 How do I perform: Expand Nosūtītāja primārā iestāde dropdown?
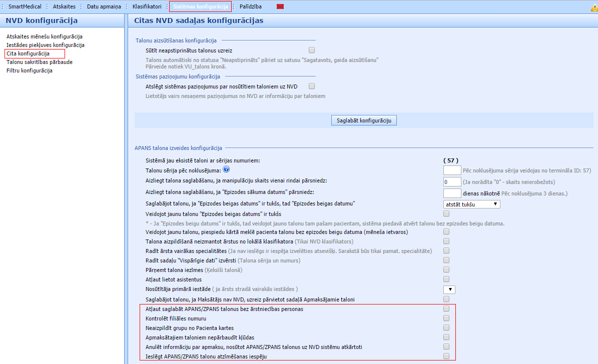449,289
